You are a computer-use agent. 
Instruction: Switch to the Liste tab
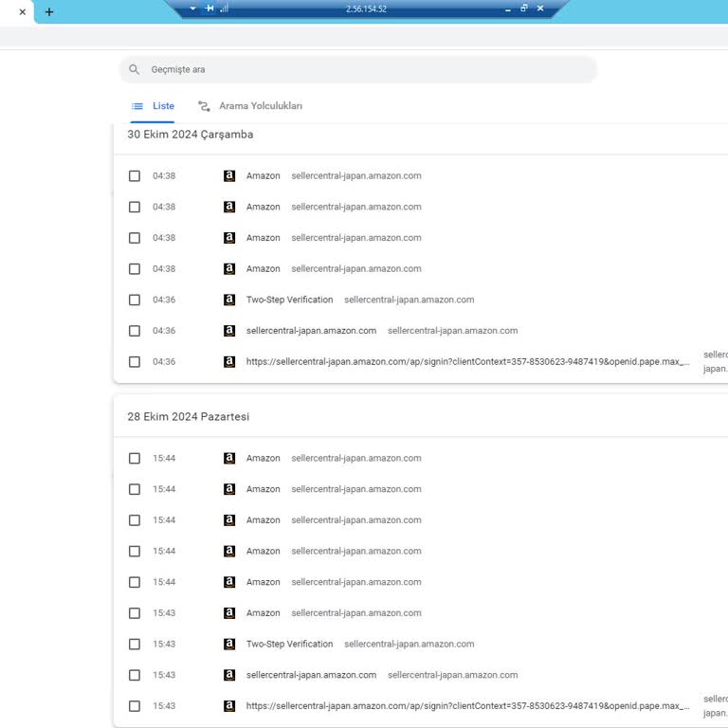point(163,106)
